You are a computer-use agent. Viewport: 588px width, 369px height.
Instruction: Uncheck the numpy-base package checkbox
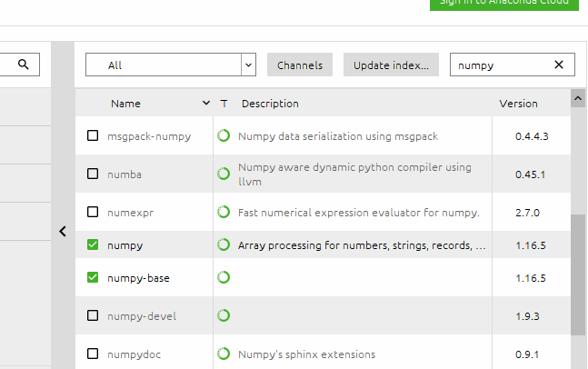(93, 277)
